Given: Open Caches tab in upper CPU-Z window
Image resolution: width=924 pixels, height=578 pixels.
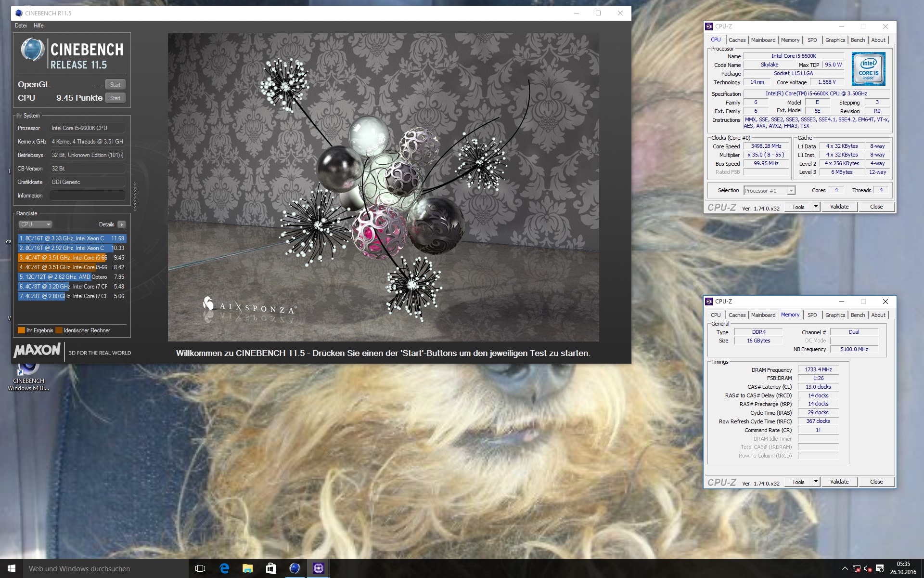Looking at the screenshot, I should [x=737, y=40].
